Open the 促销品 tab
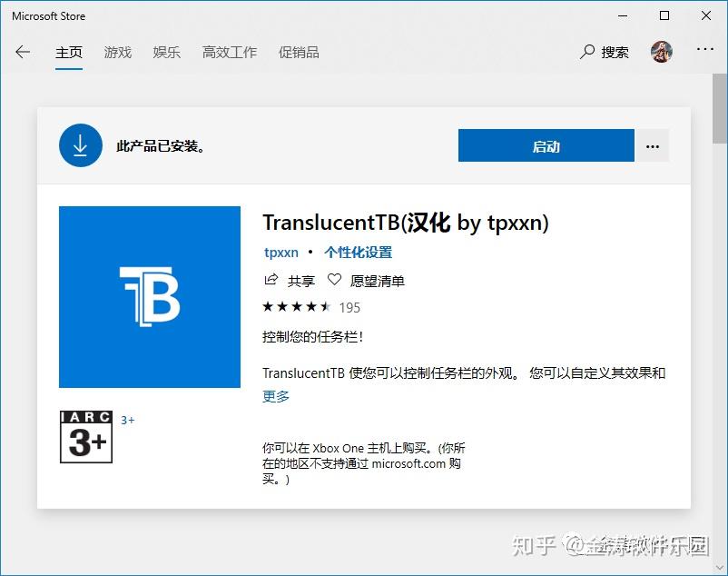This screenshot has width=728, height=576. coord(299,52)
